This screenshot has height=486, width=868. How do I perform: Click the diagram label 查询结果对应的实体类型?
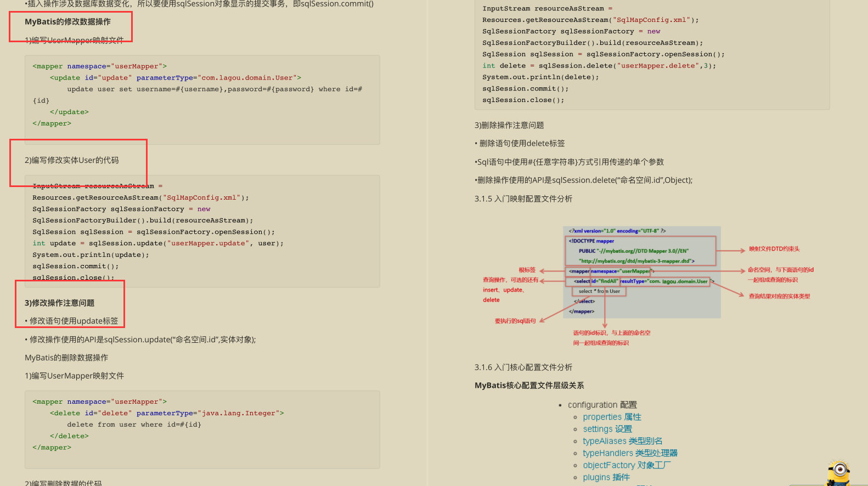point(779,296)
